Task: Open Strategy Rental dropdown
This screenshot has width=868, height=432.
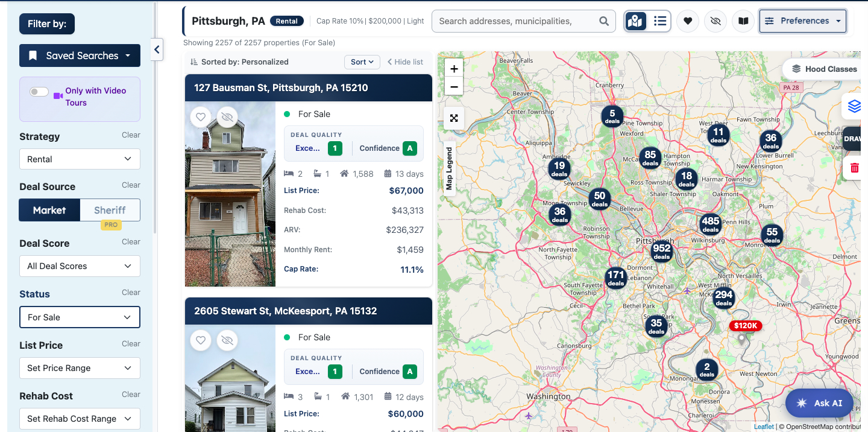Action: tap(80, 159)
